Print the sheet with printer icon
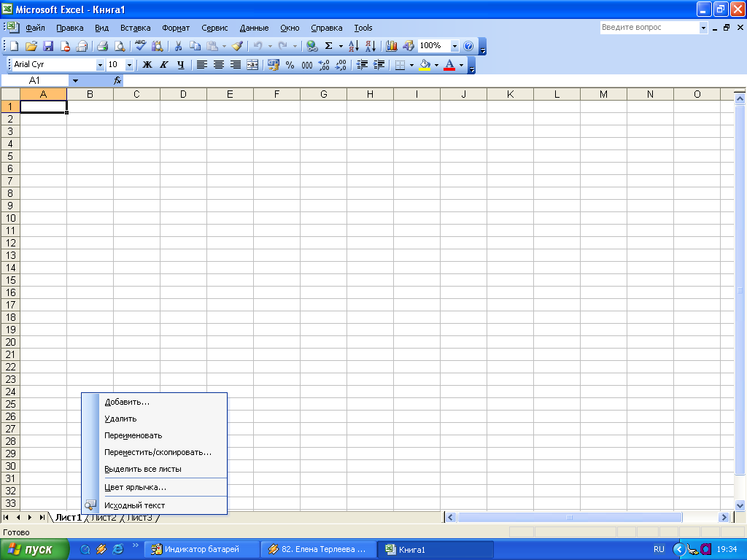747x560 pixels. [102, 46]
